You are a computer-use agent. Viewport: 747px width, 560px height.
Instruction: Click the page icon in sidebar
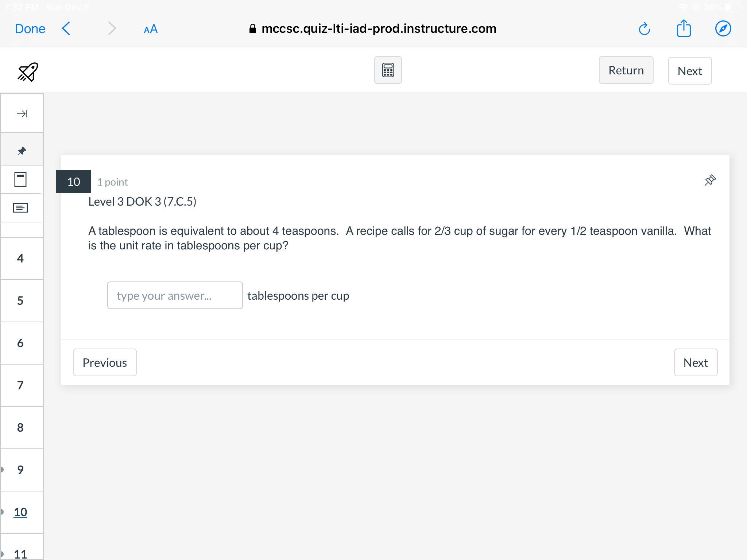(x=20, y=179)
